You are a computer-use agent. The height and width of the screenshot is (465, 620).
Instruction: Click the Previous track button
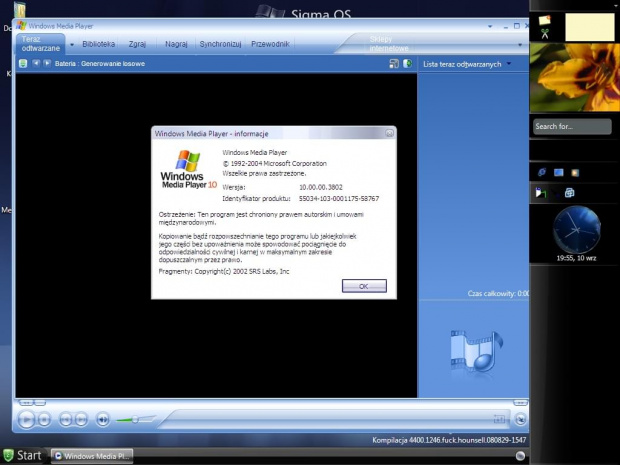pos(66,419)
